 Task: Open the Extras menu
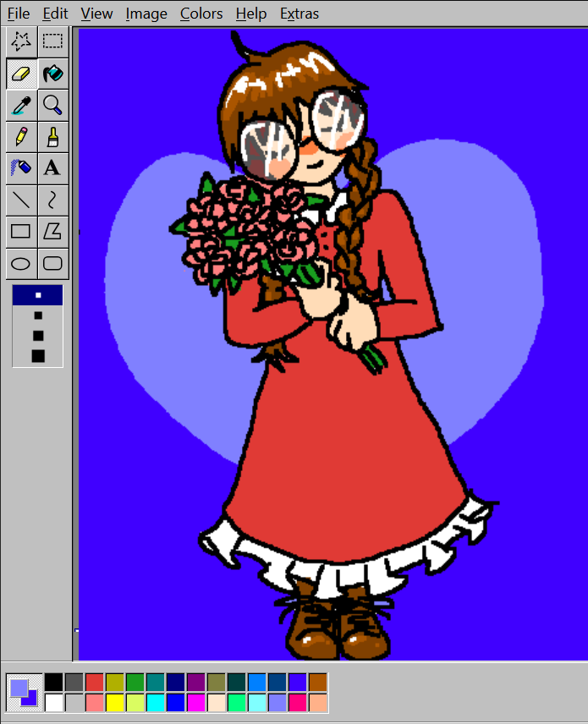click(x=299, y=14)
